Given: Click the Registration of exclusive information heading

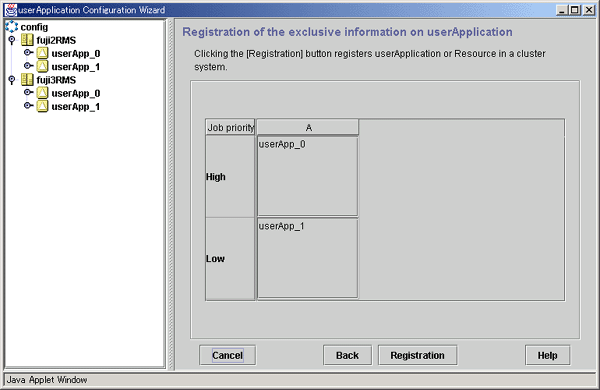Looking at the screenshot, I should (347, 32).
